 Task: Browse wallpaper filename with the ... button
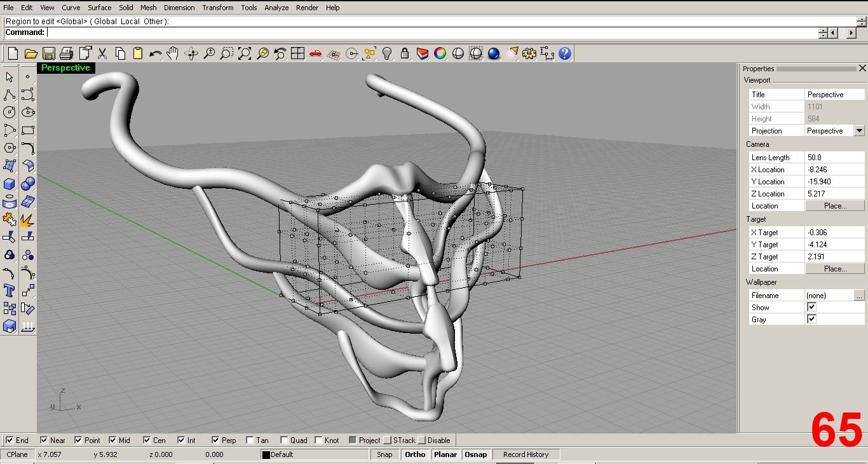point(859,296)
